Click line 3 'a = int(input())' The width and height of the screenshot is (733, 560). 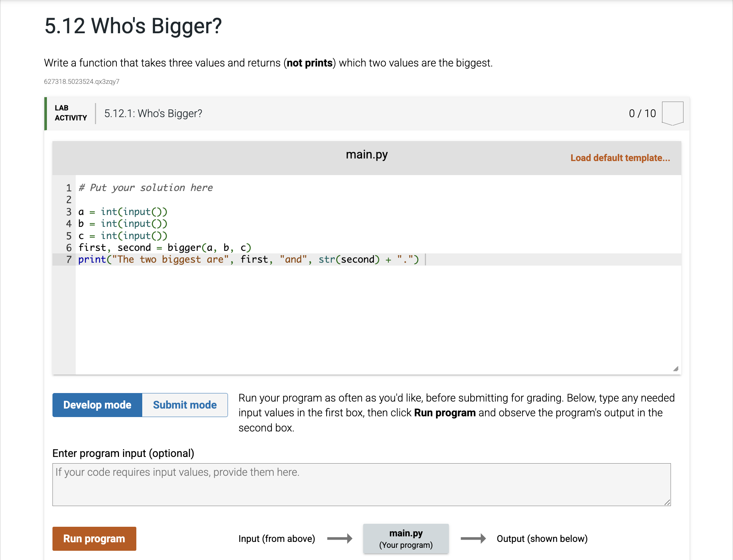click(123, 212)
